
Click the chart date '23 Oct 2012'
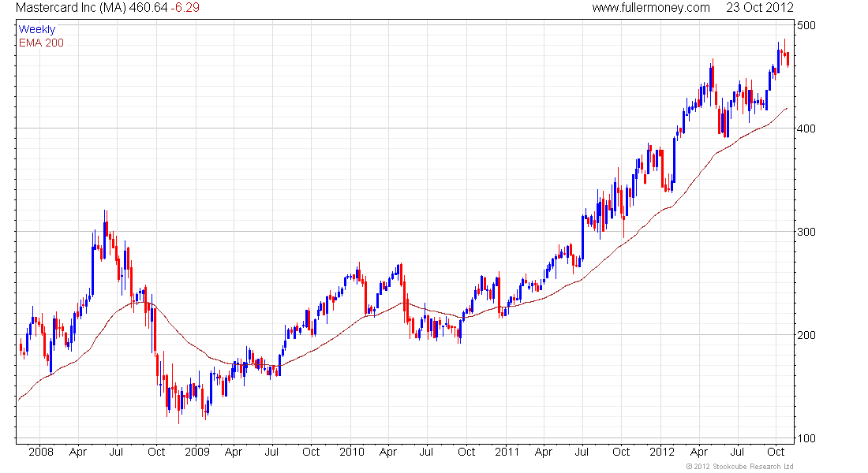coord(759,8)
